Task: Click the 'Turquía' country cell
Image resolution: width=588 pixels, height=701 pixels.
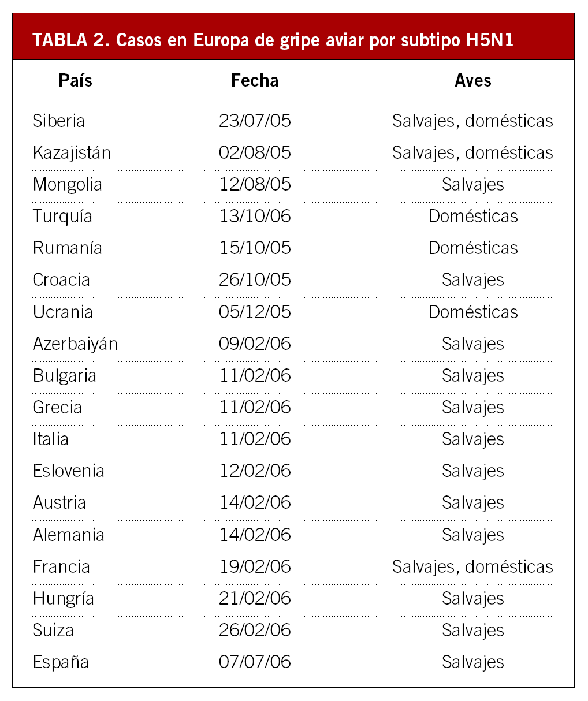Action: pyautogui.click(x=62, y=217)
